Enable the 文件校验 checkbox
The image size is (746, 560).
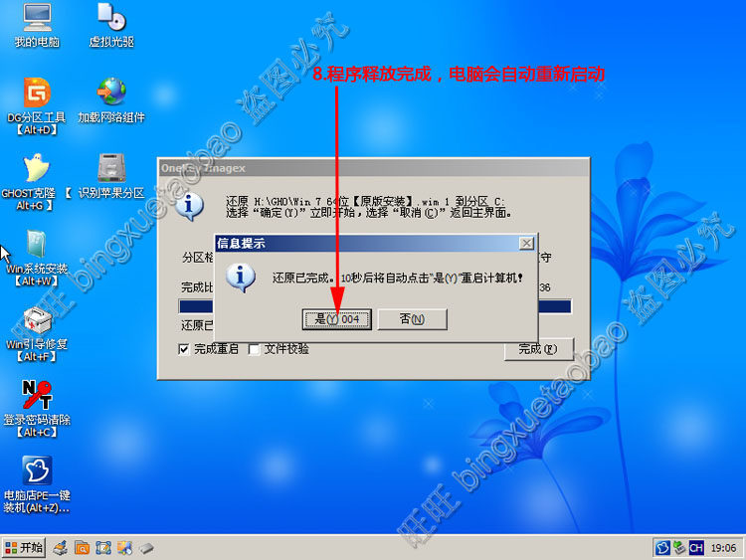pos(254,350)
